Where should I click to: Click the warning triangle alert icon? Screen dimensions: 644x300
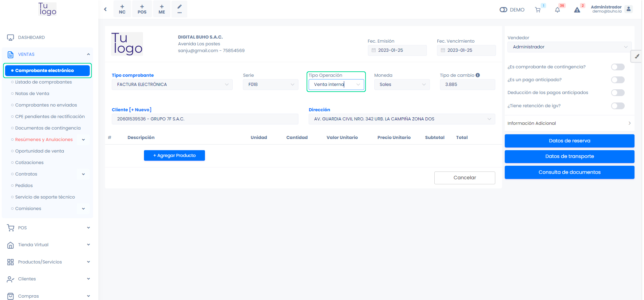pos(577,10)
